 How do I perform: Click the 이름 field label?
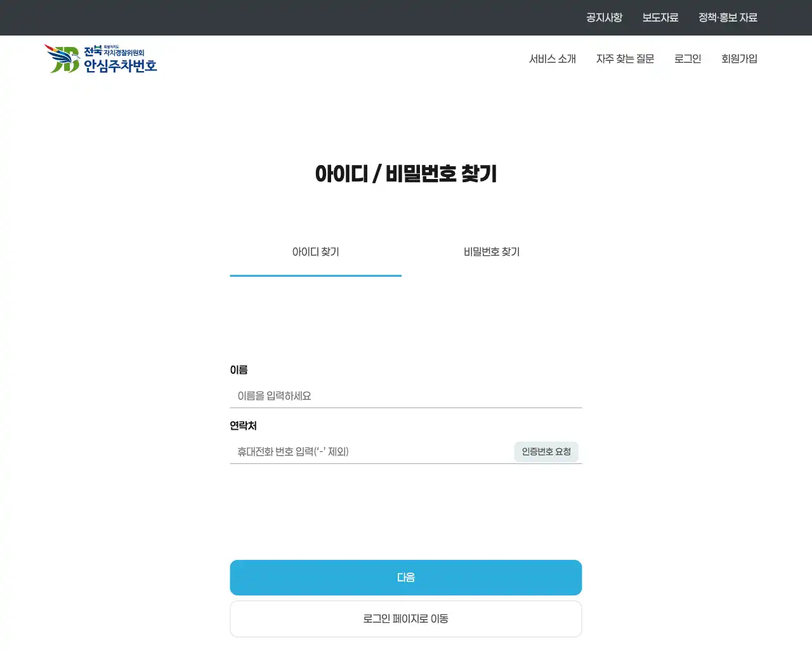239,370
